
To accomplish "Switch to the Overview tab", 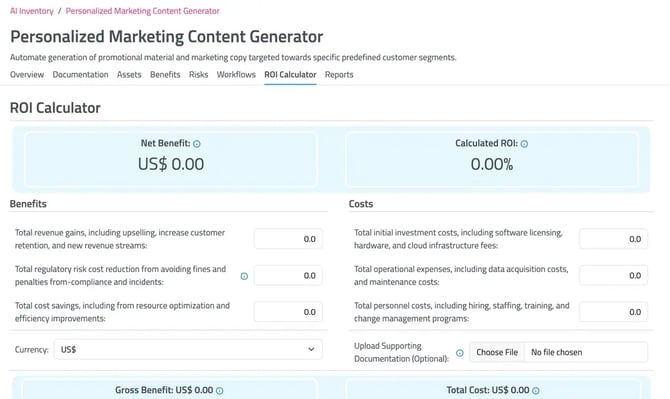I will point(27,74).
